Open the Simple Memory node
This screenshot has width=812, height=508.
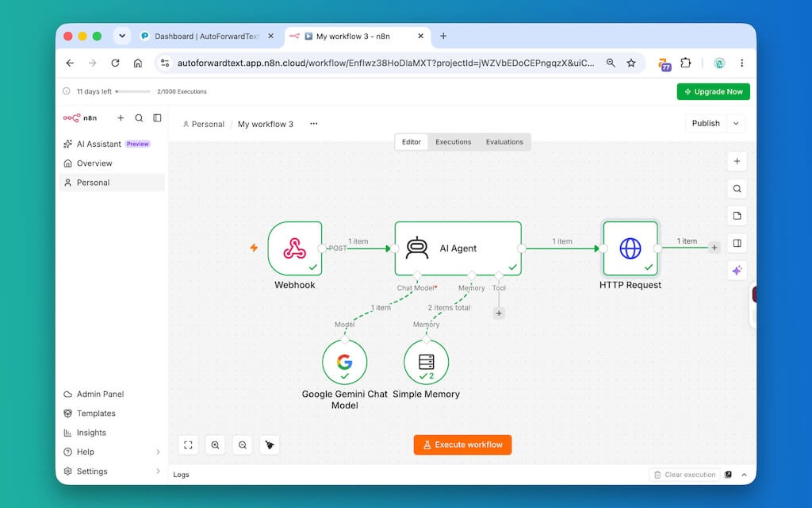(426, 362)
